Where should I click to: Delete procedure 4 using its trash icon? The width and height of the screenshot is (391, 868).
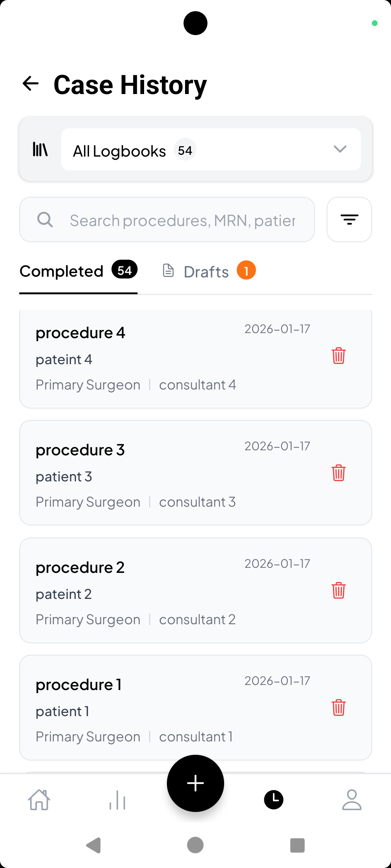click(338, 356)
